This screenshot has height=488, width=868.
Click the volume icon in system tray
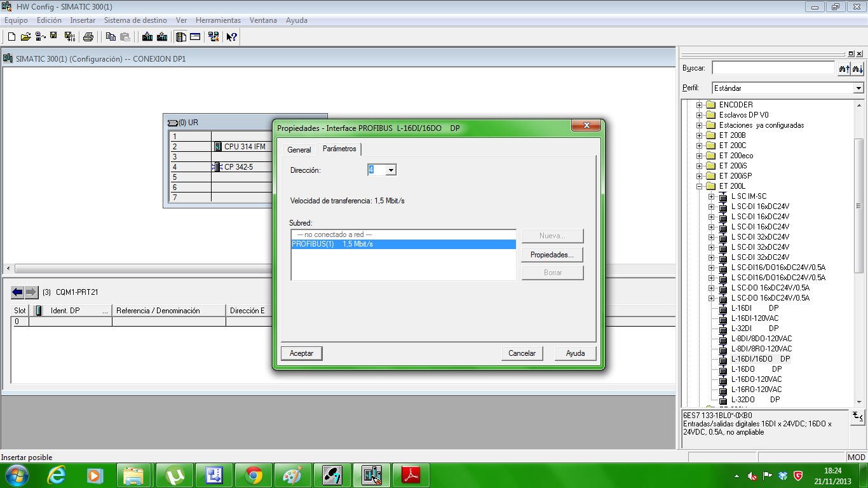pyautogui.click(x=752, y=475)
